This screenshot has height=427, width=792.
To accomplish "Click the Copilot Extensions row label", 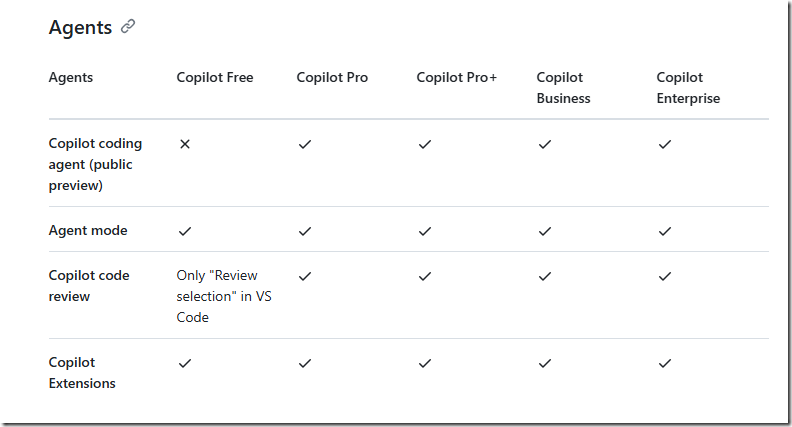I will (x=82, y=372).
